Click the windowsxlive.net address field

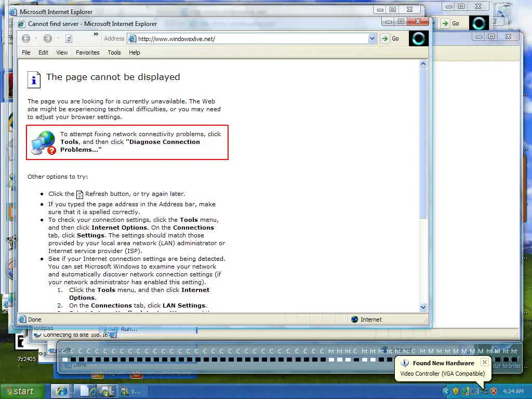coord(252,38)
